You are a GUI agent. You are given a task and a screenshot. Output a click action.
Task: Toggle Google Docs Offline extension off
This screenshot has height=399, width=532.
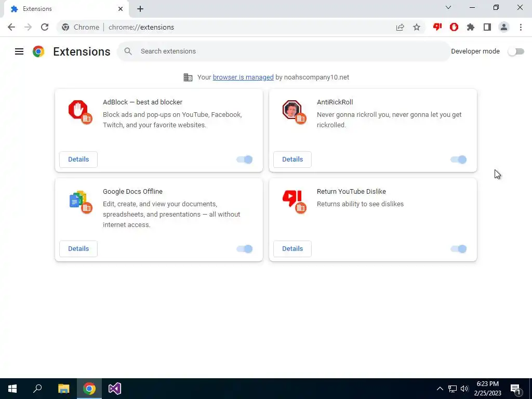245,249
